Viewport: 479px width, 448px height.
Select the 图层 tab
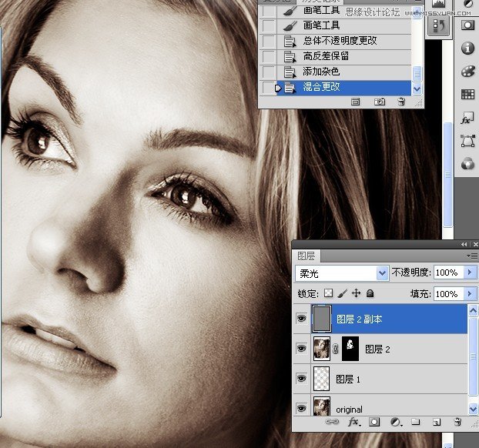pos(306,256)
